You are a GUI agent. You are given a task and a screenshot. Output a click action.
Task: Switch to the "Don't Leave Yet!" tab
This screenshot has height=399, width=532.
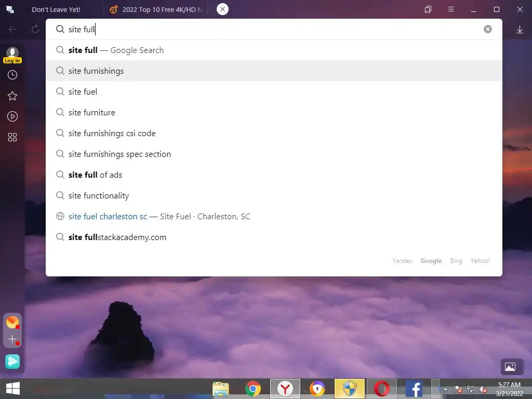click(x=56, y=9)
